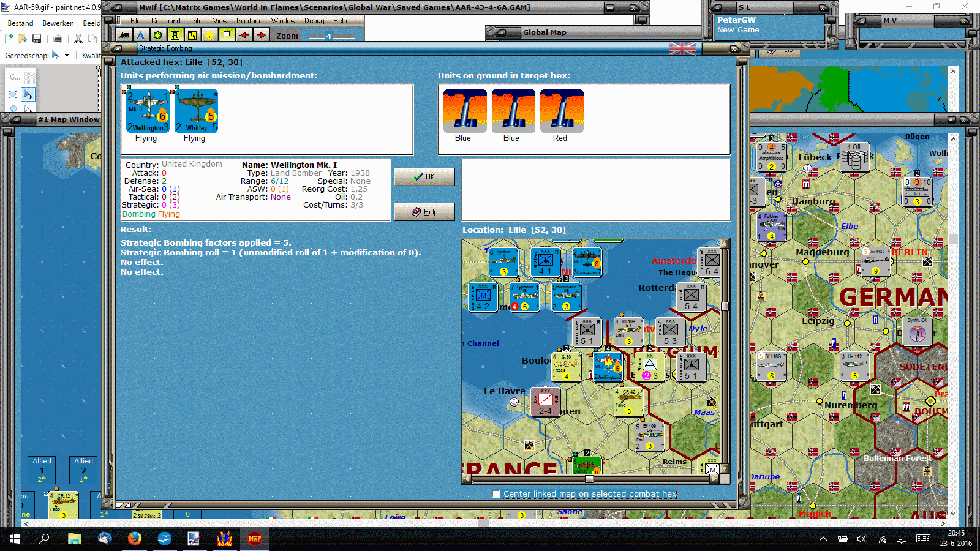This screenshot has height=551, width=980.
Task: Click the yellow unit counter toolbar icon
Action: click(175, 36)
